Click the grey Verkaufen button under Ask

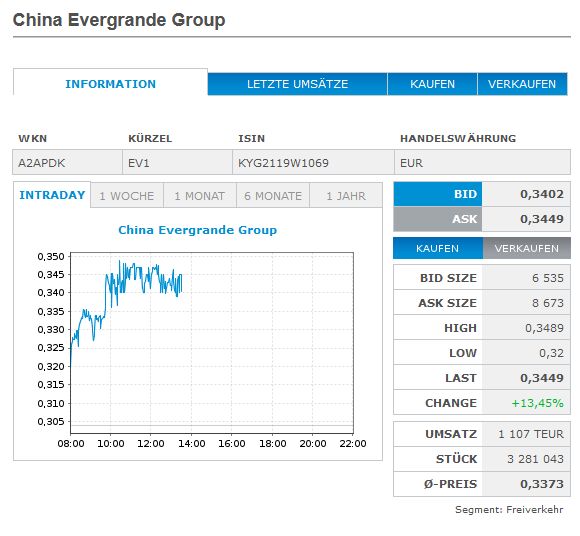point(527,248)
